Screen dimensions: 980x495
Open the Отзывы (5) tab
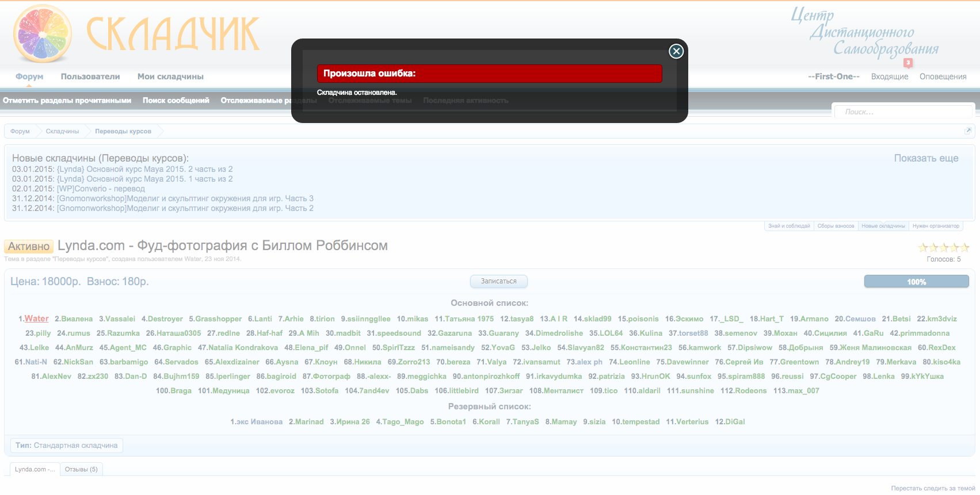pos(81,469)
